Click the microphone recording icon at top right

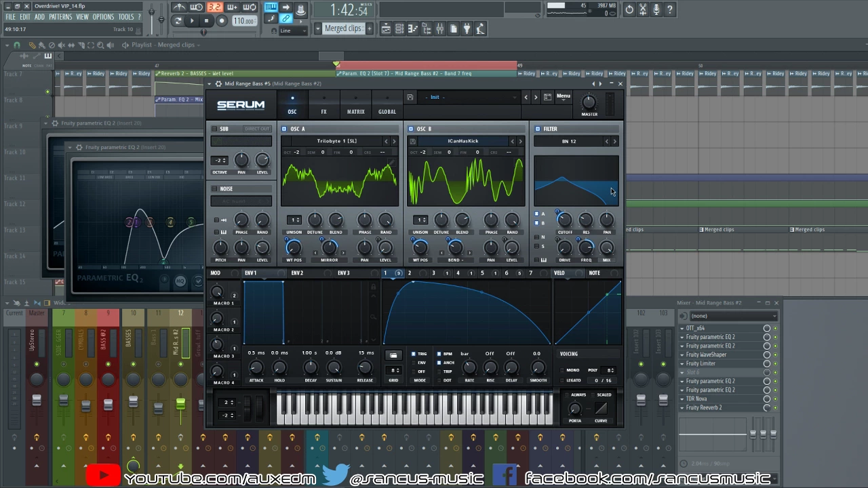tap(656, 9)
